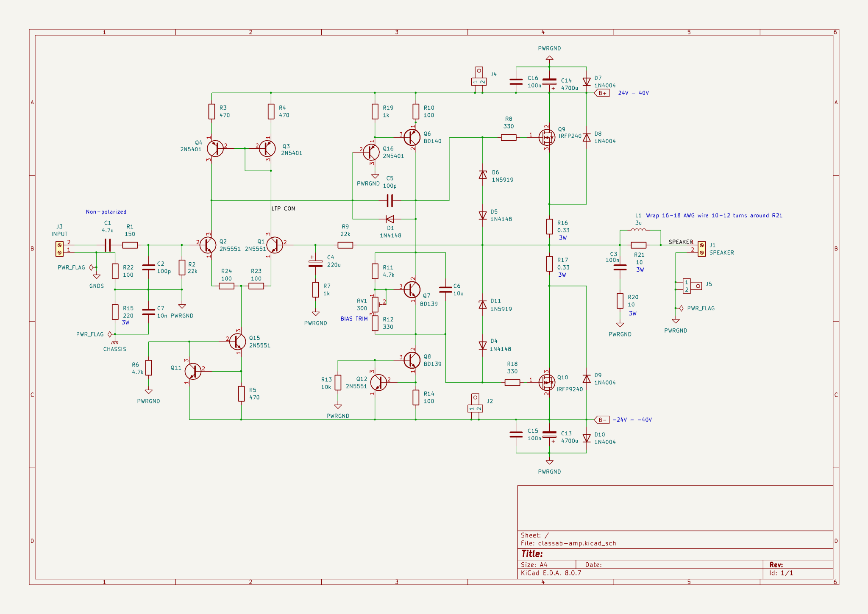Viewport: 868px width, 614px height.
Task: Click the 'Size: A4' title block field
Action: (534, 564)
